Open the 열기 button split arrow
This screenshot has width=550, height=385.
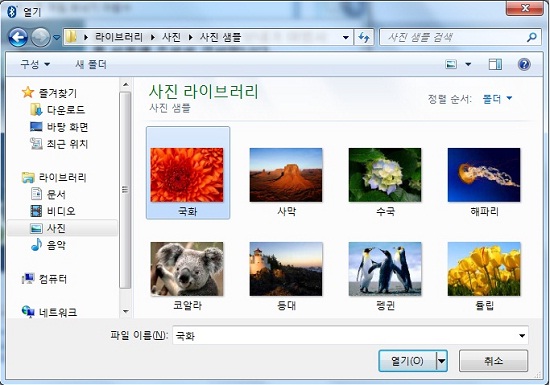point(442,360)
